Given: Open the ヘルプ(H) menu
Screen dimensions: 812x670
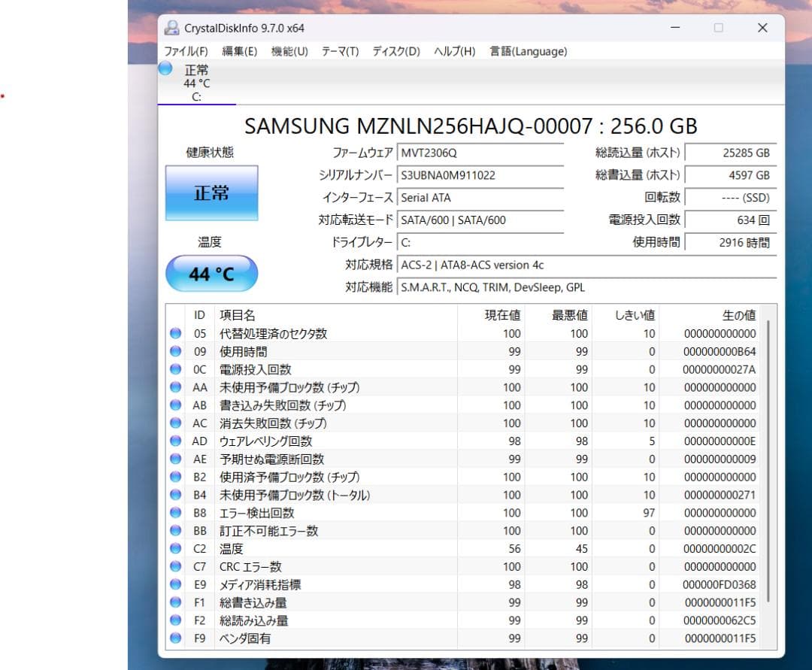Looking at the screenshot, I should [x=453, y=51].
